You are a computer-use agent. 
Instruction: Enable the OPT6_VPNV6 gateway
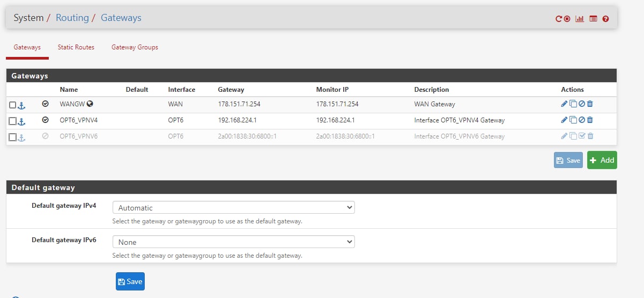[x=581, y=136]
